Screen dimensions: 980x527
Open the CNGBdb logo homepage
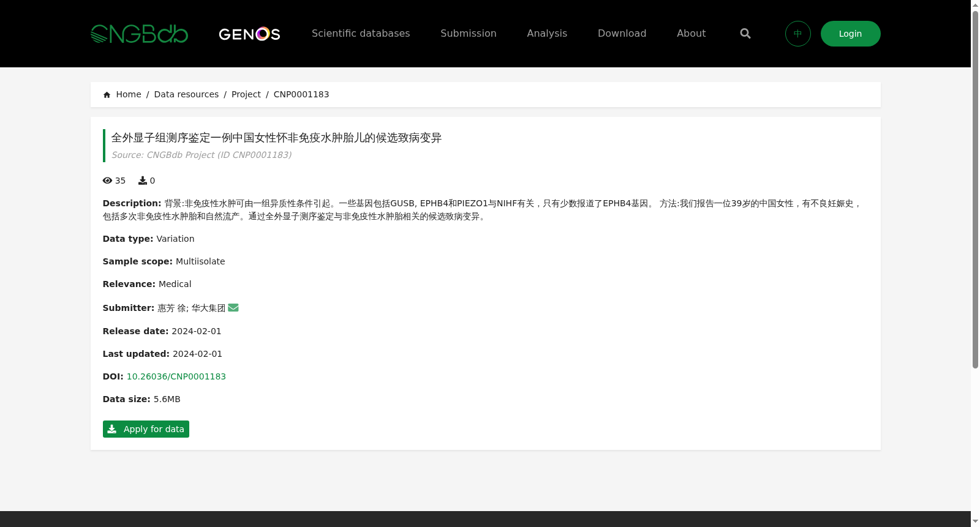click(x=139, y=34)
